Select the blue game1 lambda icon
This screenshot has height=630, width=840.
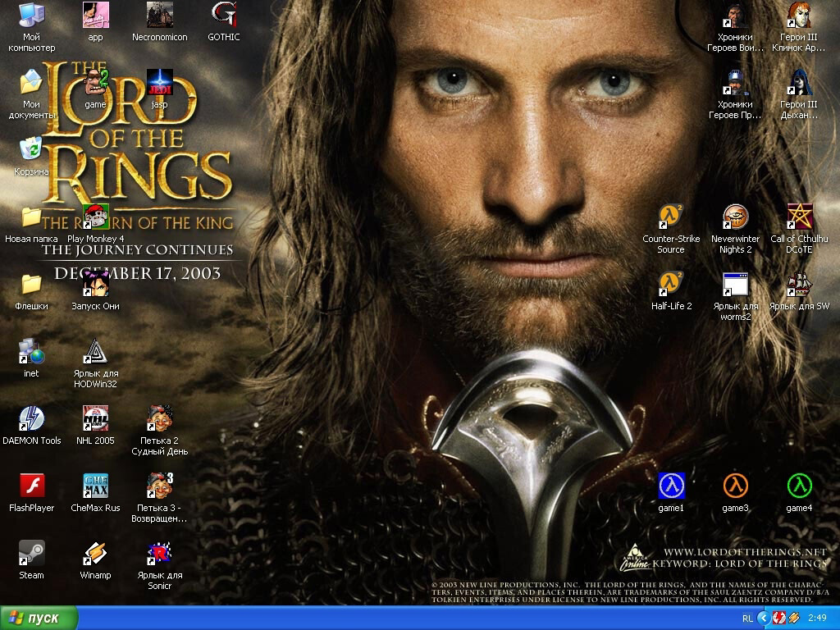point(671,486)
